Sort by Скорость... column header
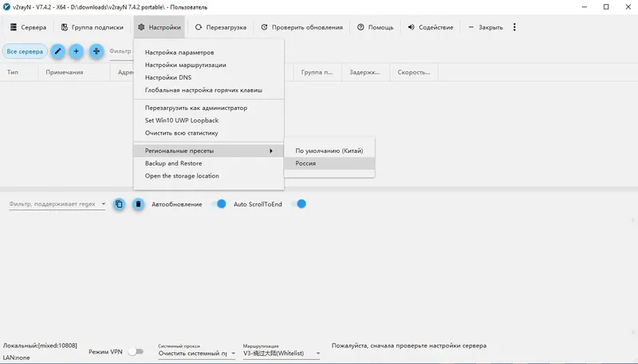638x364 pixels. click(414, 72)
